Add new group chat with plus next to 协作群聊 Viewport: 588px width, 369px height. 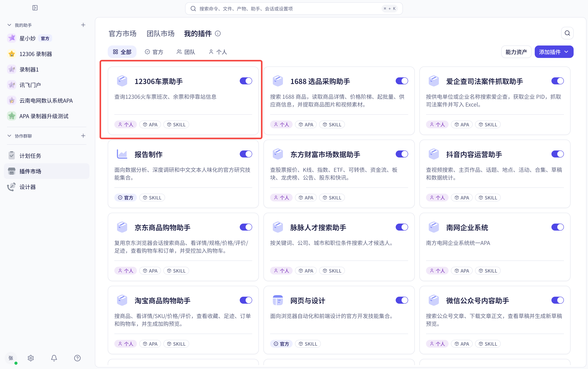click(83, 136)
